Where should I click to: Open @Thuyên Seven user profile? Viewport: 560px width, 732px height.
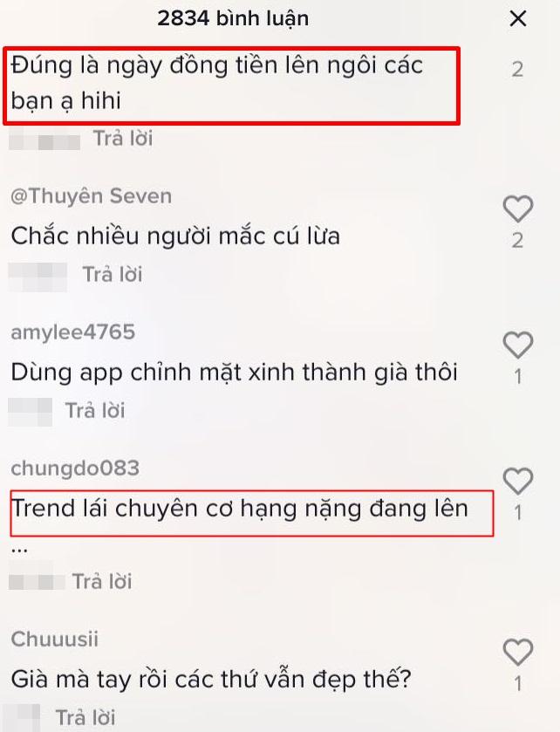(91, 196)
